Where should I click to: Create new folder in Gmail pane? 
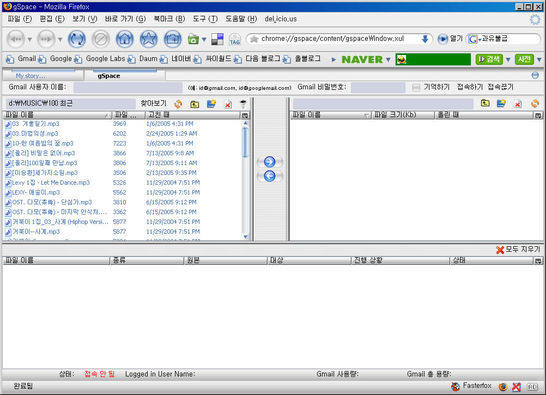(501, 103)
